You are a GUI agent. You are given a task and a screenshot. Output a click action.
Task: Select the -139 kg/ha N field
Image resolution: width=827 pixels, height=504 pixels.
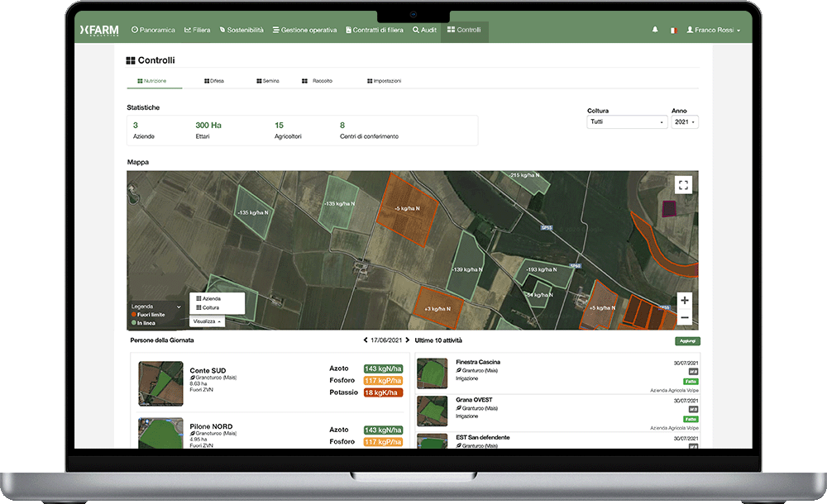(x=466, y=268)
